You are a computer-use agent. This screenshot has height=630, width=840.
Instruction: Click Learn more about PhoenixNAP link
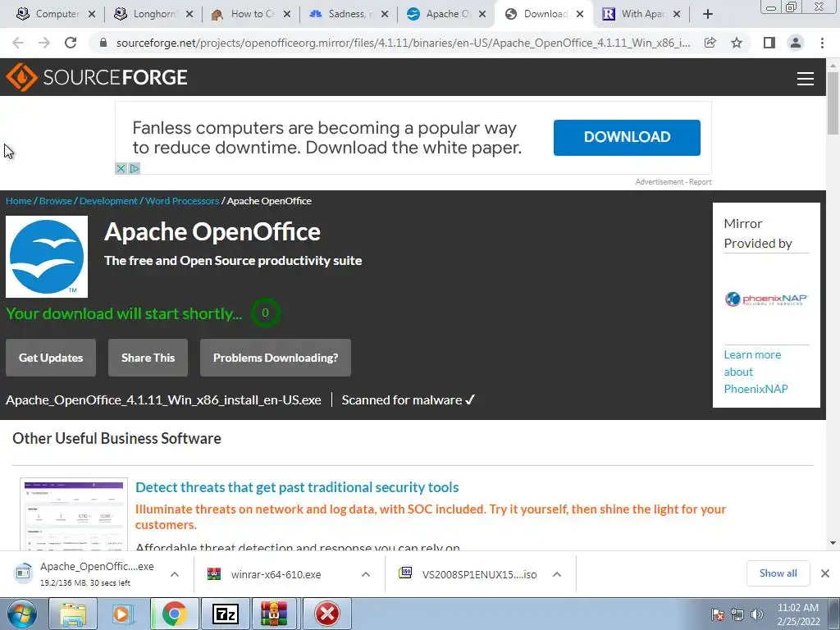(756, 372)
